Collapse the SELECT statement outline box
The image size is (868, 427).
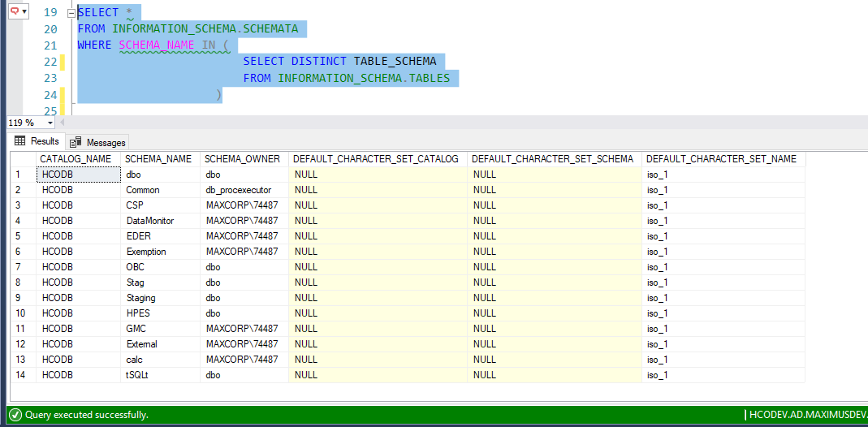pos(71,13)
